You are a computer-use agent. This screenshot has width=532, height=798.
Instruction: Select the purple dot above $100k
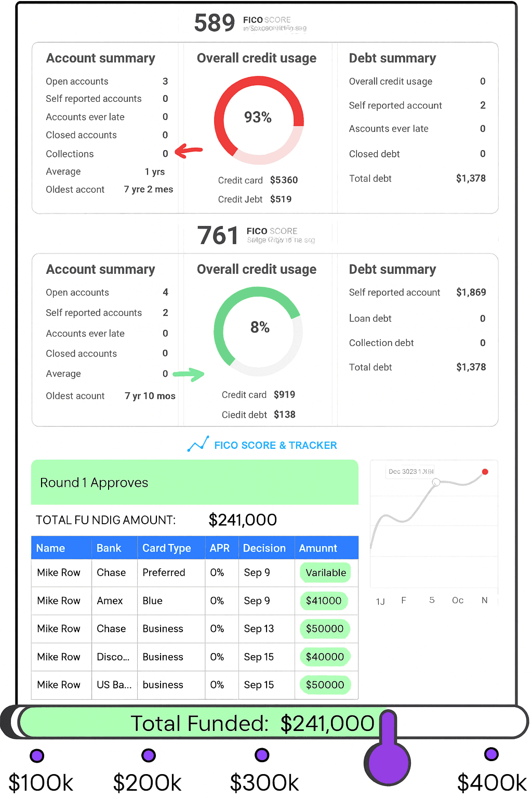pyautogui.click(x=37, y=755)
